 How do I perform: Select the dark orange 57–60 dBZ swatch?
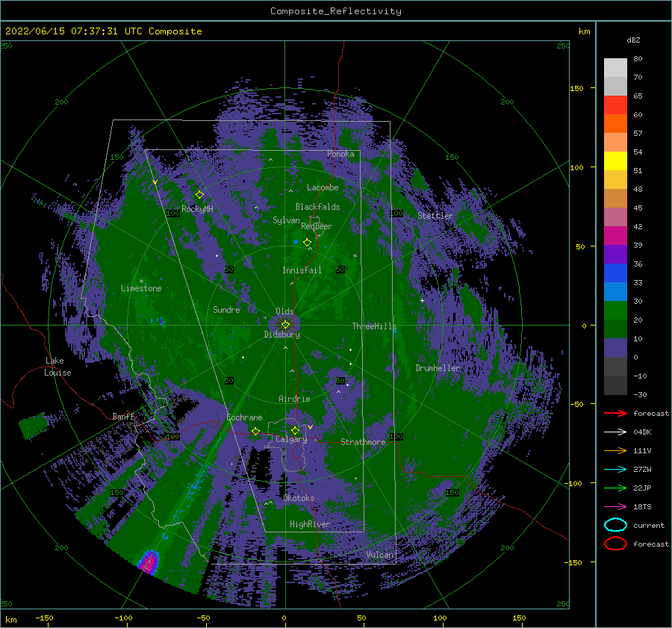[x=615, y=124]
